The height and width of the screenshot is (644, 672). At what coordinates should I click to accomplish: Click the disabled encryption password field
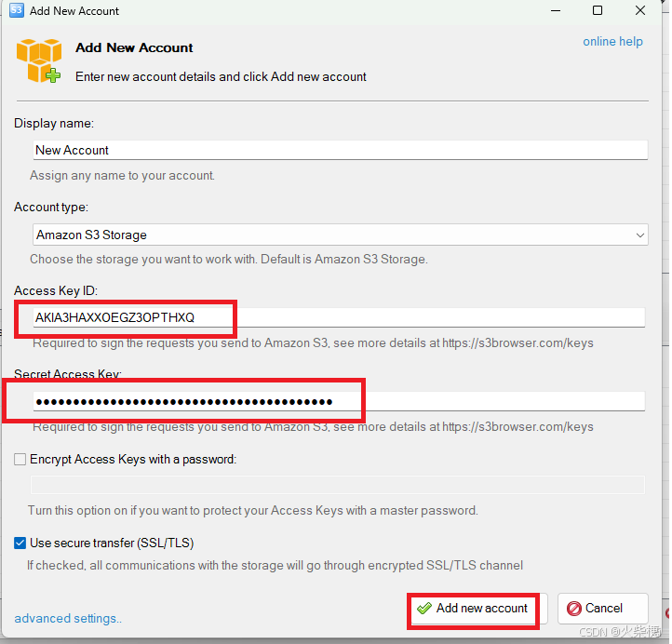point(338,485)
